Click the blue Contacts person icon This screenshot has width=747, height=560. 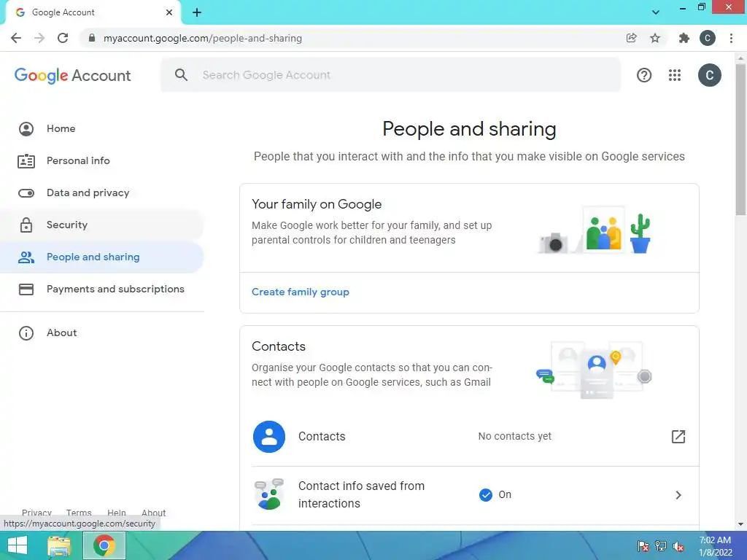coord(269,437)
